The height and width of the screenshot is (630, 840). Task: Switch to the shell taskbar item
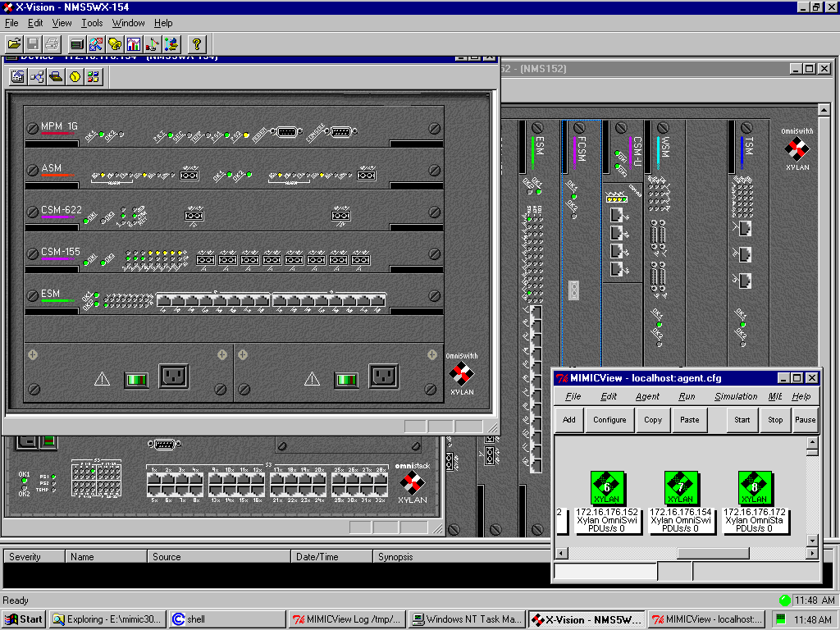227,619
